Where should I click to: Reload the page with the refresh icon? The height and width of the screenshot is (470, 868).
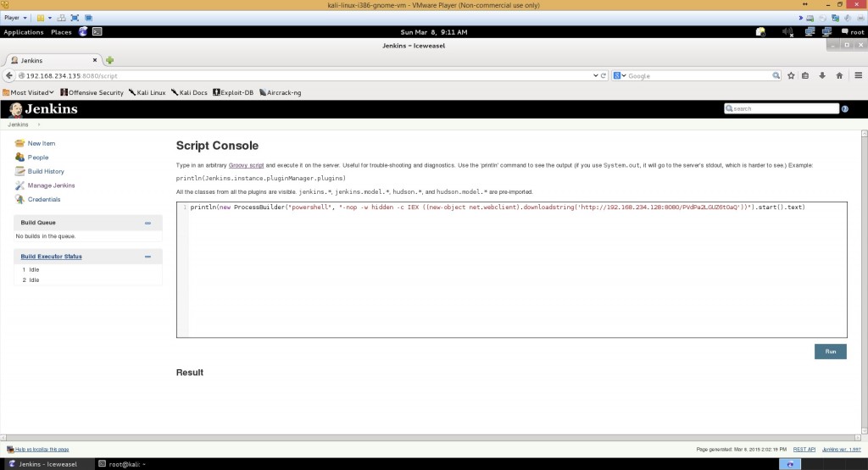pyautogui.click(x=604, y=75)
